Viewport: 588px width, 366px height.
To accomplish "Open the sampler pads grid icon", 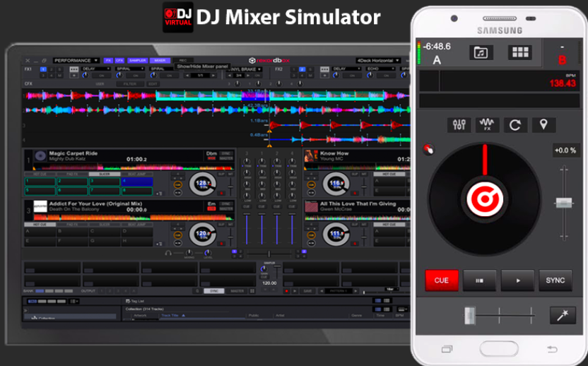I will (520, 52).
